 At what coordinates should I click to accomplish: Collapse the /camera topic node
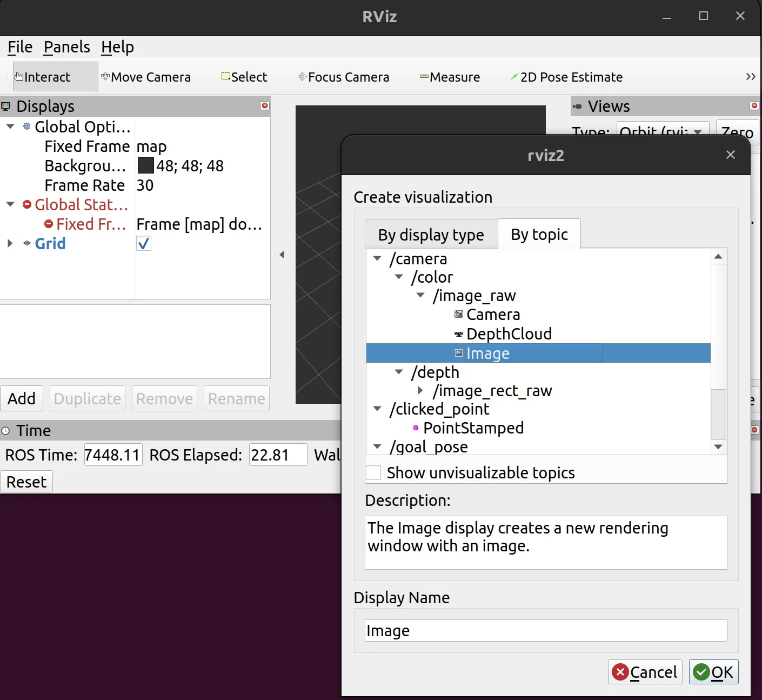[378, 258]
